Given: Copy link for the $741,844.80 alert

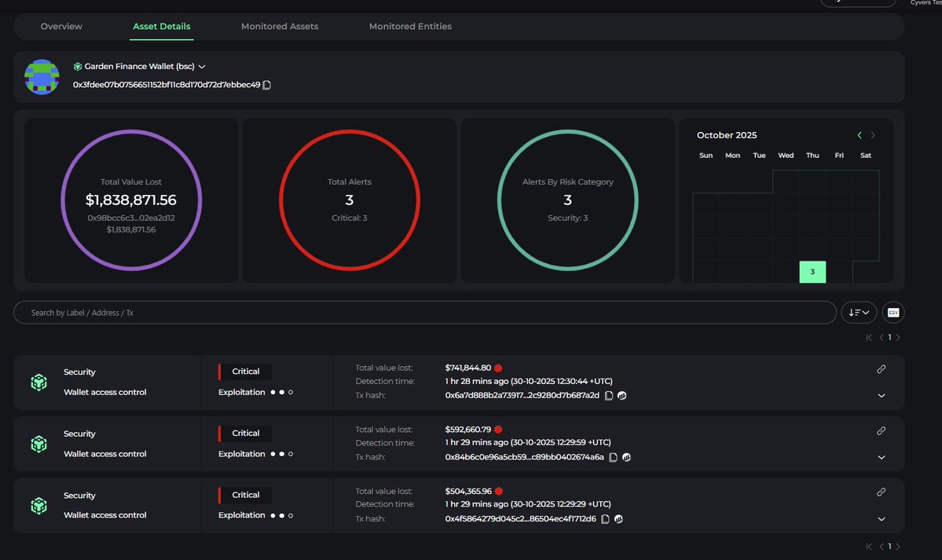Looking at the screenshot, I should click(x=881, y=369).
